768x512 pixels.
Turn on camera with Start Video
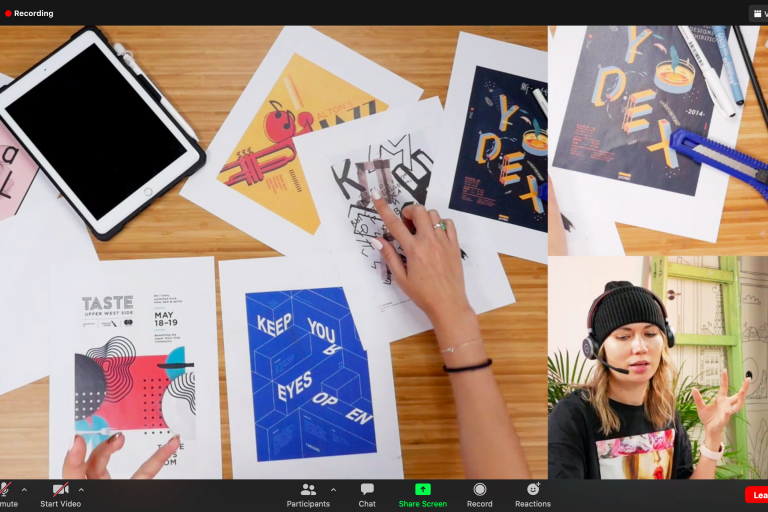pos(61,492)
